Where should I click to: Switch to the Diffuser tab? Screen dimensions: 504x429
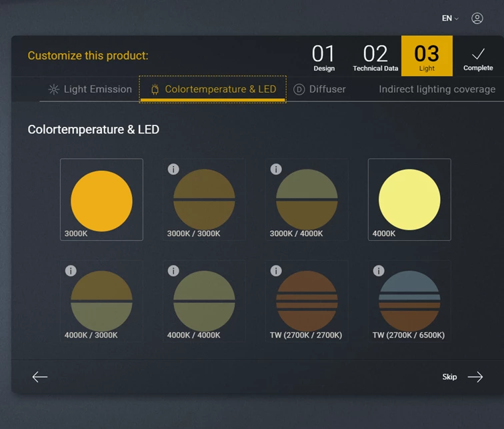[320, 89]
